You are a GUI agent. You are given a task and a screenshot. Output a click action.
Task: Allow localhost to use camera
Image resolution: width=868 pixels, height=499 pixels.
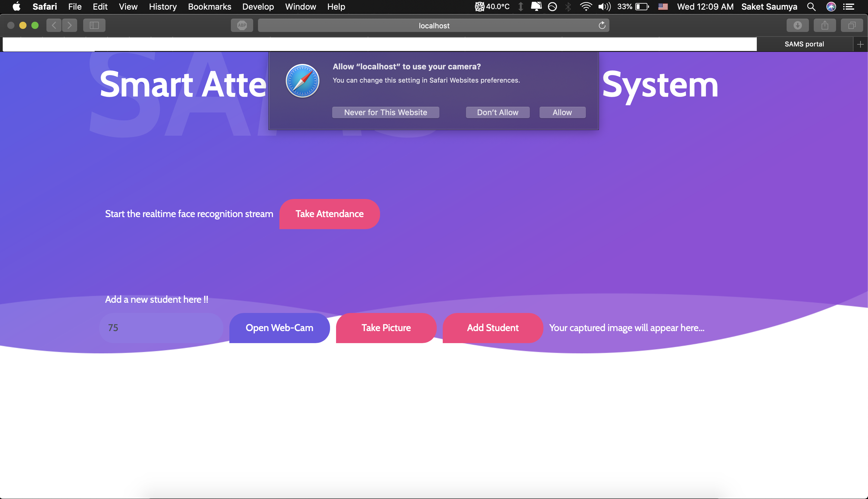coord(562,112)
